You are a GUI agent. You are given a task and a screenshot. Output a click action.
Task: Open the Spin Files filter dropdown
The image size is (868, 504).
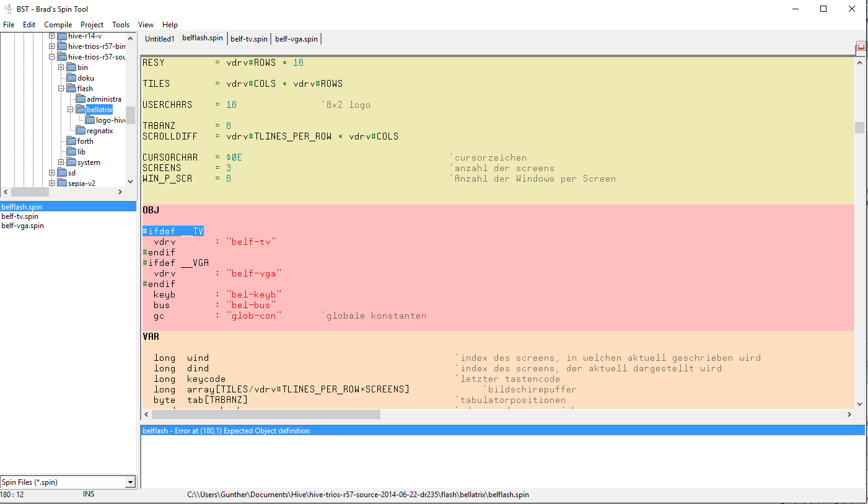pyautogui.click(x=130, y=482)
